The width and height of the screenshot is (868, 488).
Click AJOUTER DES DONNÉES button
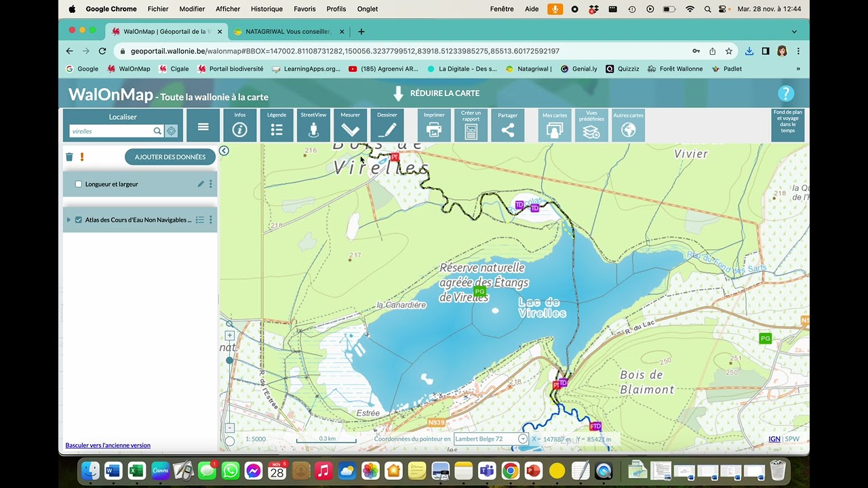click(170, 157)
